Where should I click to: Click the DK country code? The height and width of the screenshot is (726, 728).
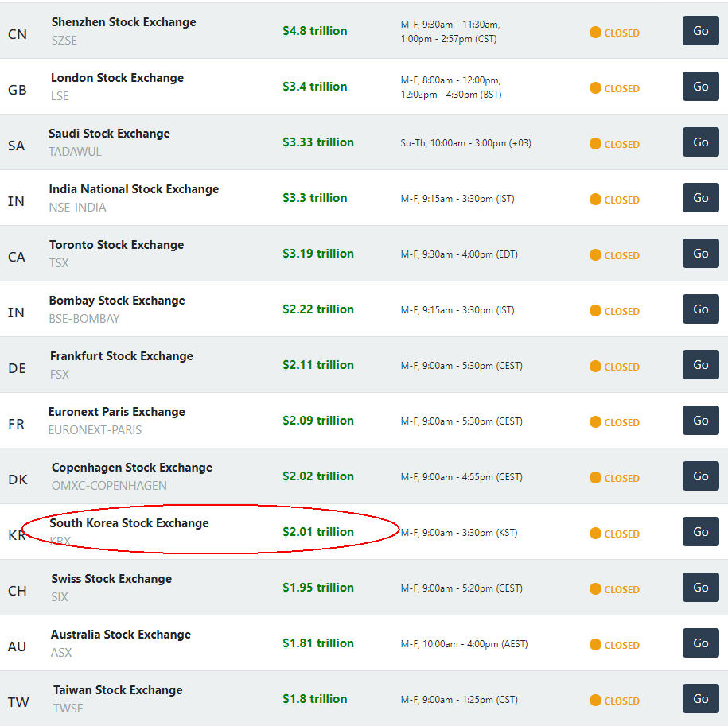click(x=18, y=479)
